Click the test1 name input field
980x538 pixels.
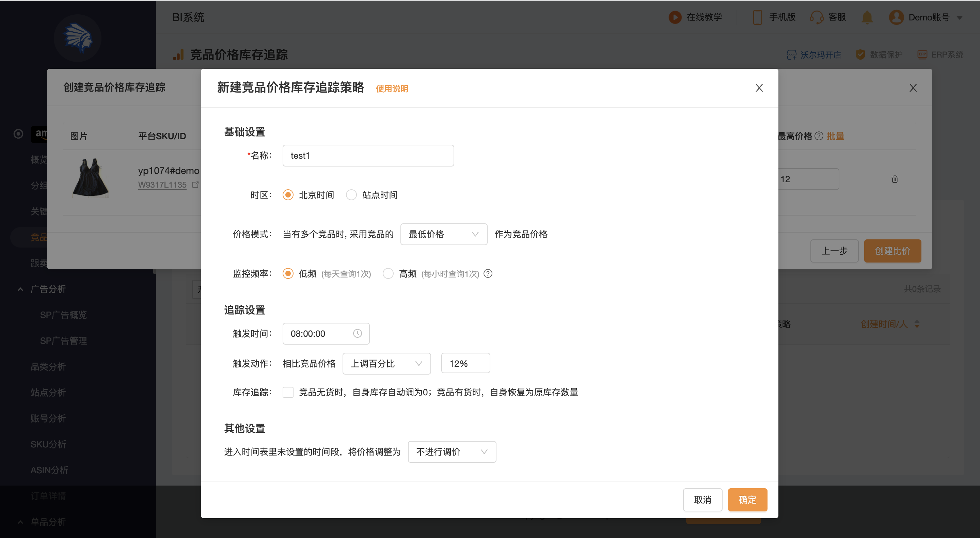(x=368, y=156)
